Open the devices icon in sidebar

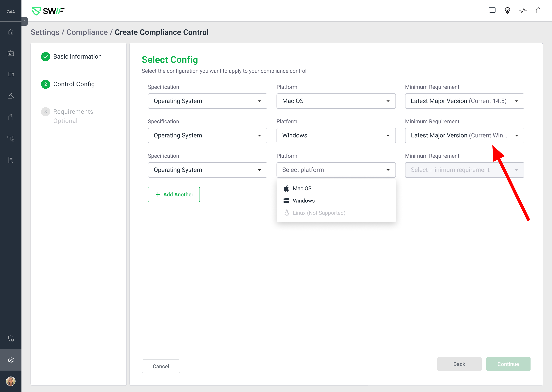point(11,74)
